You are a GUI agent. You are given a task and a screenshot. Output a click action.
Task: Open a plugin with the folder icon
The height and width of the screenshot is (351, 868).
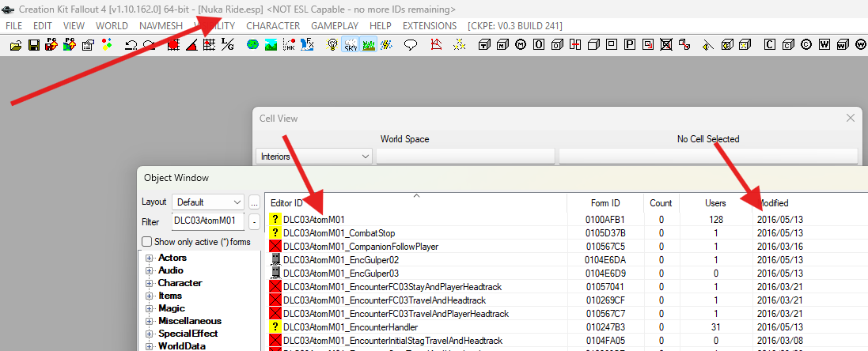[x=16, y=45]
